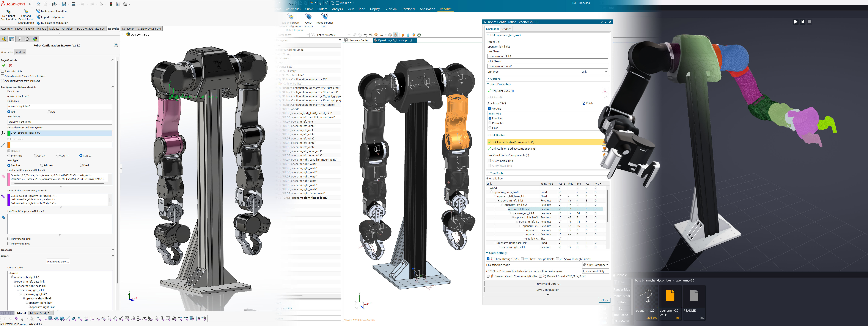This screenshot has width=868, height=326.
Task: Open the Discovery Center tab in NX
Action: (x=358, y=40)
